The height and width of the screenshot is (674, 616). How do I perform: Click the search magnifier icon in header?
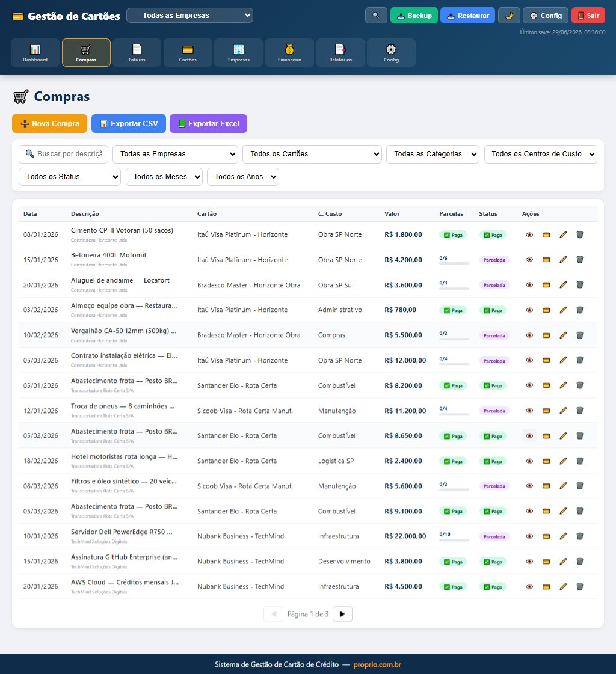click(376, 16)
